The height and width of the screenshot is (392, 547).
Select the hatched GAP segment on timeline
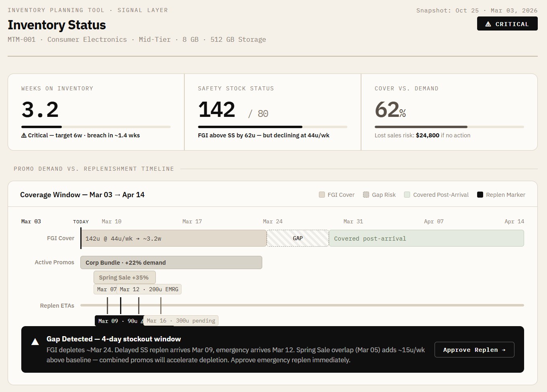coord(298,238)
